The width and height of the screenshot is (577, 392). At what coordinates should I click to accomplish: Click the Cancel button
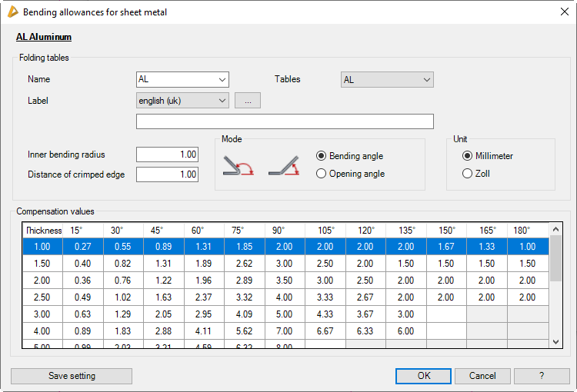pyautogui.click(x=482, y=376)
